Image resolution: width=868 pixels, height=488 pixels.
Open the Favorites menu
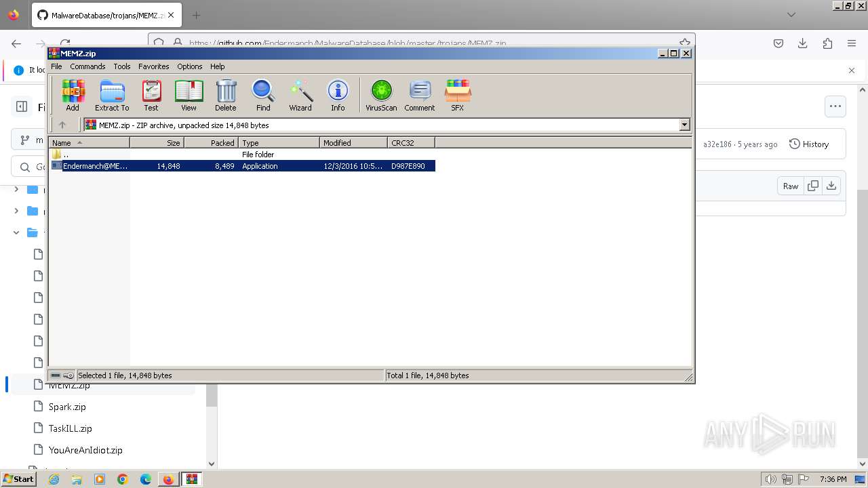click(x=154, y=66)
